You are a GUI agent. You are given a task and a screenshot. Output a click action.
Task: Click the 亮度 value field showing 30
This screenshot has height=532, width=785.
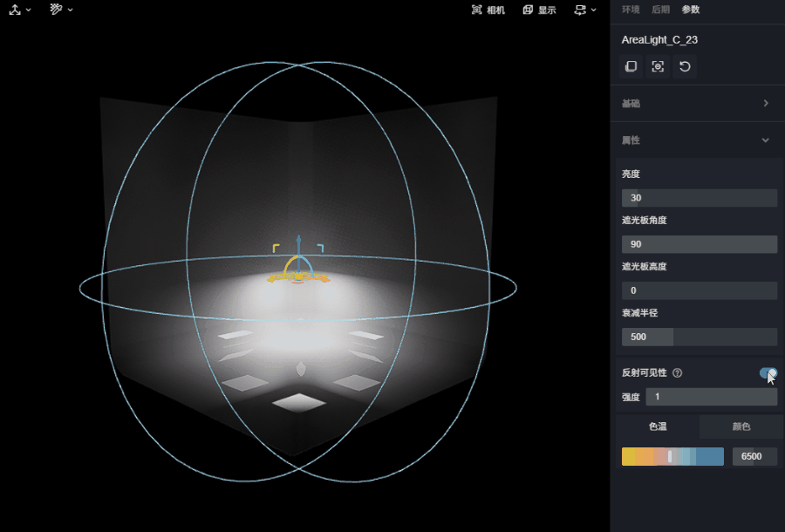pos(700,198)
